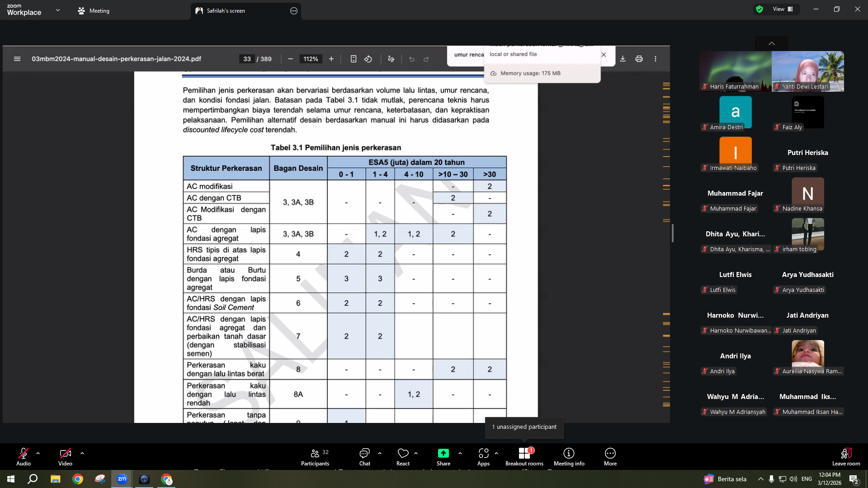This screenshot has height=488, width=868.
Task: Select Irmawati Naibaho participant tile
Action: 736,153
